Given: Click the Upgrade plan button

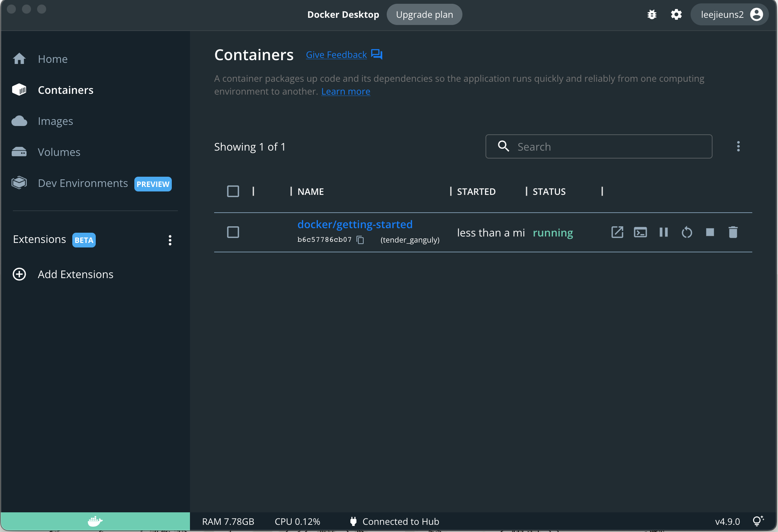Looking at the screenshot, I should pyautogui.click(x=424, y=15).
